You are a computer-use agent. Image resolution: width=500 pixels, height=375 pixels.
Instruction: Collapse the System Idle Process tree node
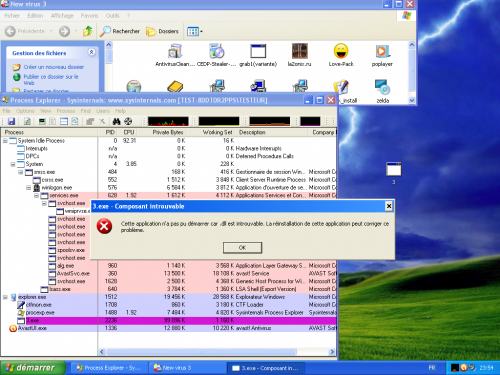tap(5, 141)
